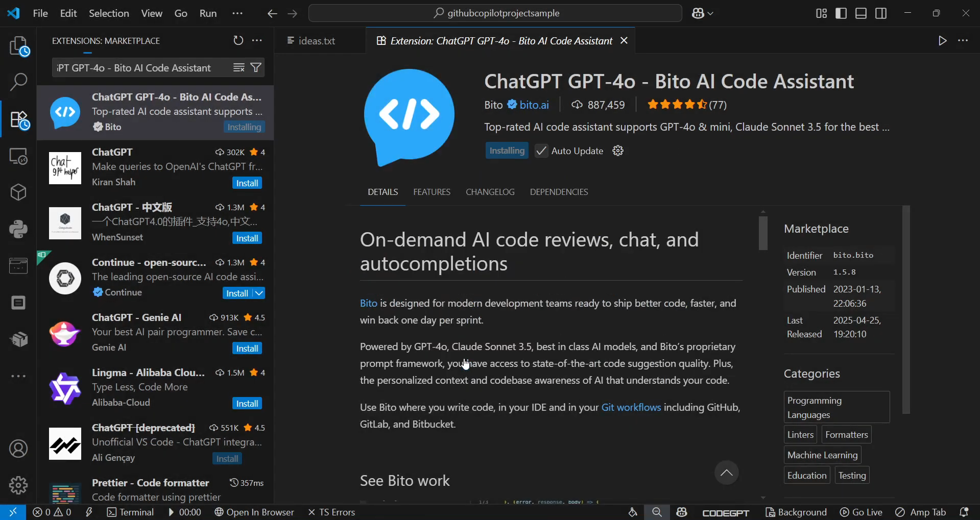
Task: Open the extension settings gear next to Auto Update
Action: click(618, 151)
